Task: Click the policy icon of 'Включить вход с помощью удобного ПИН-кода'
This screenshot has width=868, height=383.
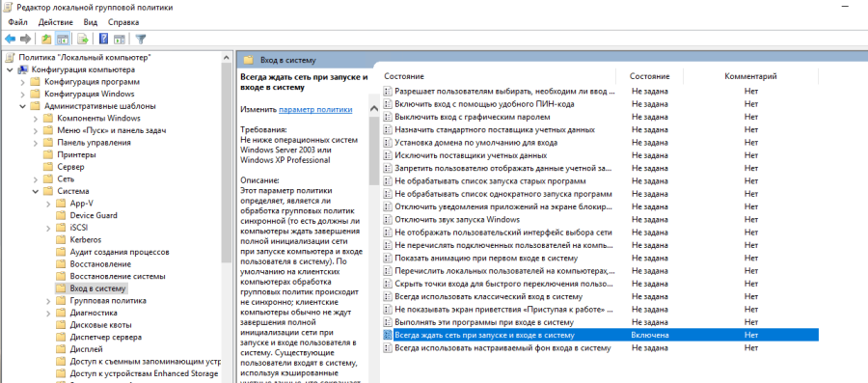Action: click(x=388, y=104)
